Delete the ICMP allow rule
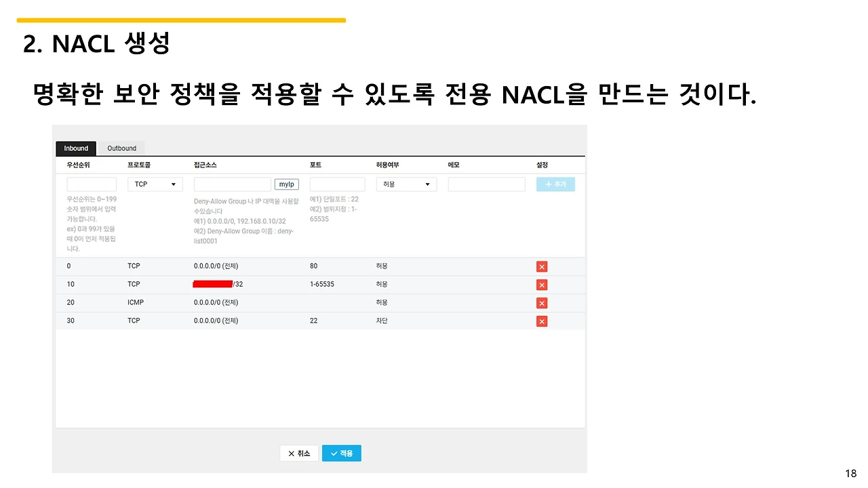Screen dimensions: 868x488 pyautogui.click(x=541, y=303)
